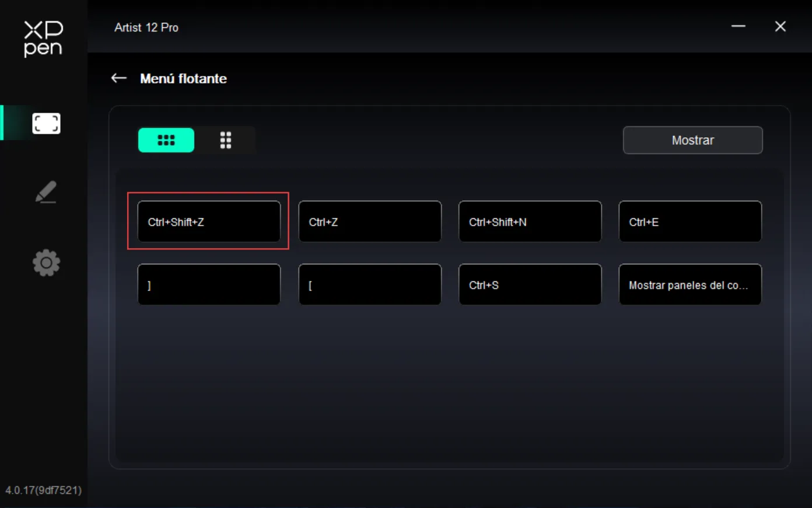Open the gear settings icon in sidebar
The height and width of the screenshot is (508, 812).
(x=46, y=263)
